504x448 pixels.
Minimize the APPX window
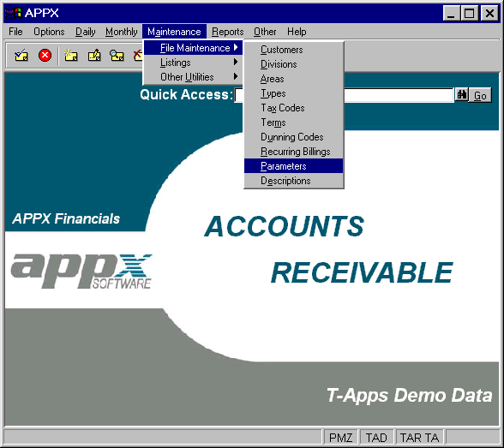pyautogui.click(x=451, y=13)
